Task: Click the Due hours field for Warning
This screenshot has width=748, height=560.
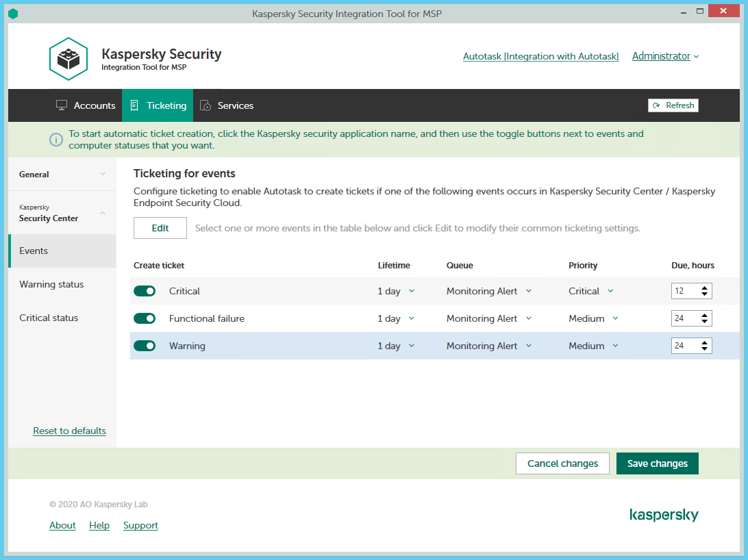Action: click(684, 346)
